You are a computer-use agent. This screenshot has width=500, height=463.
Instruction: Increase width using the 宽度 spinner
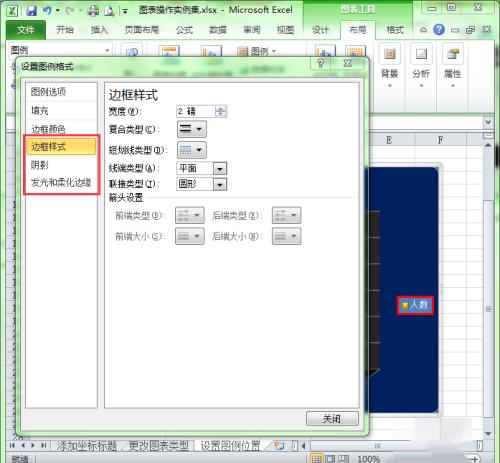221,109
